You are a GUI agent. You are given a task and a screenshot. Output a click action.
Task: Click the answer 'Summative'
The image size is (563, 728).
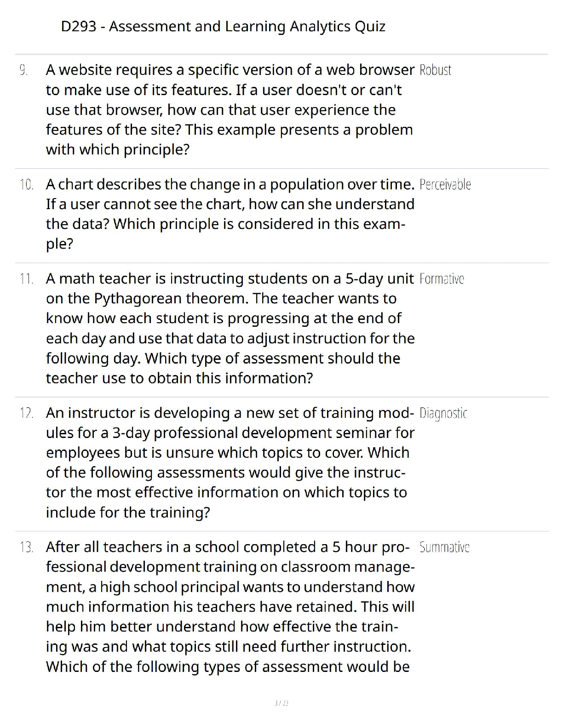coord(444,547)
